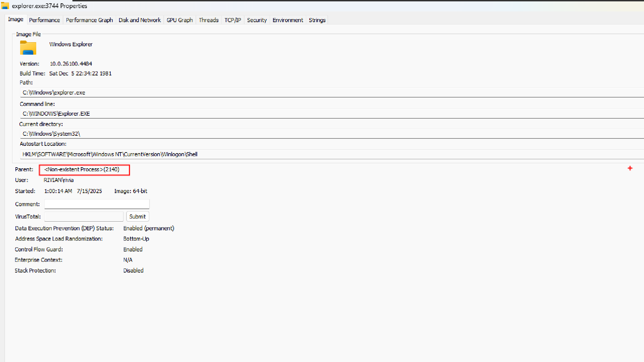Open the Strings tab

pyautogui.click(x=317, y=20)
